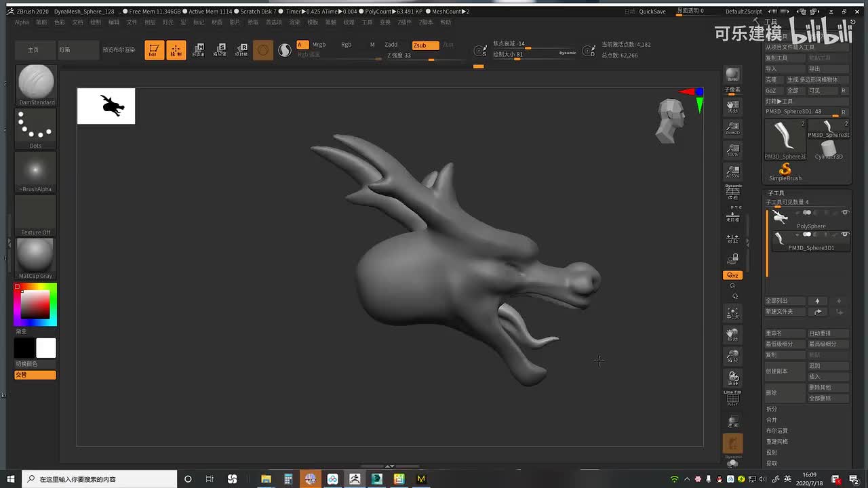Toggle the XYZ rotation axis button

click(x=732, y=275)
